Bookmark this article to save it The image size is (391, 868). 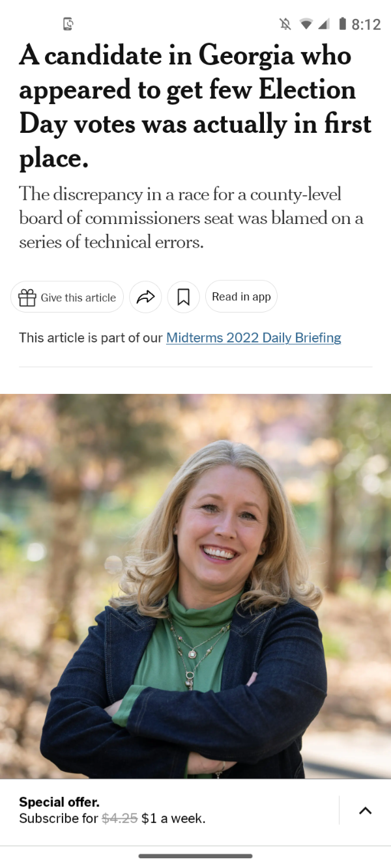point(183,297)
